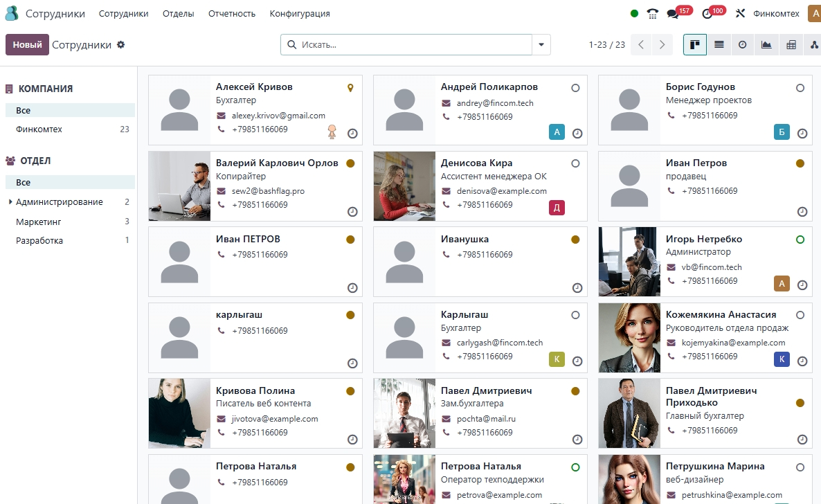Expand the Администрирование department tree
821x504 pixels.
pyautogui.click(x=10, y=202)
